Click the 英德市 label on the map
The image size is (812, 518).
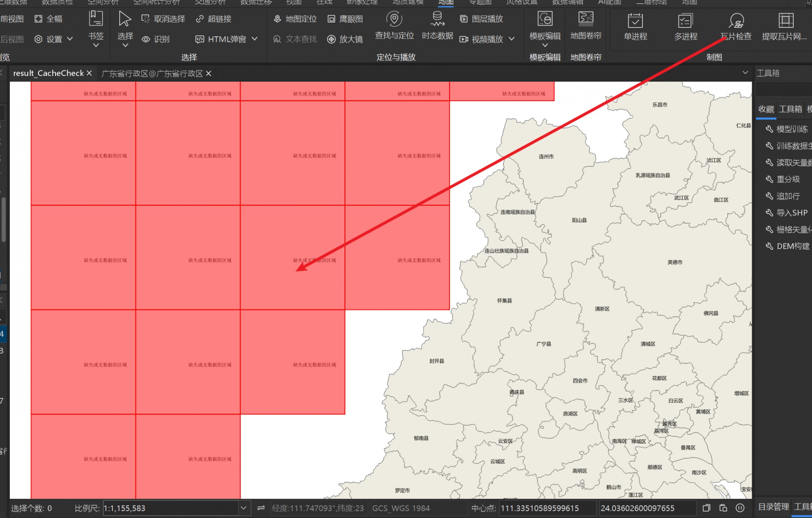click(x=675, y=262)
